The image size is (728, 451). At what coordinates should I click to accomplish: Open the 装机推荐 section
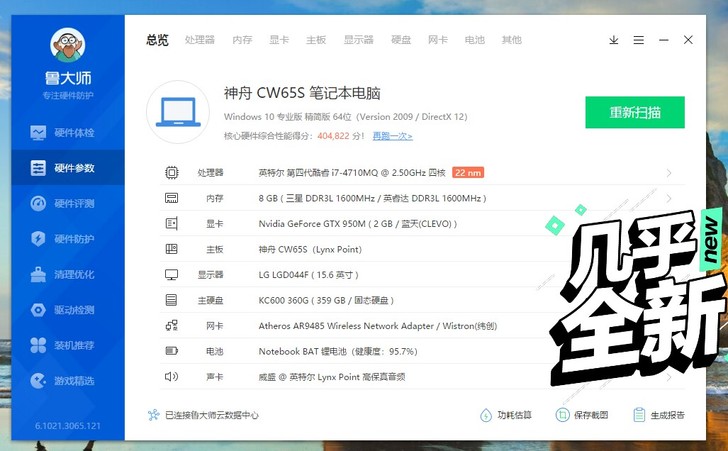(68, 345)
